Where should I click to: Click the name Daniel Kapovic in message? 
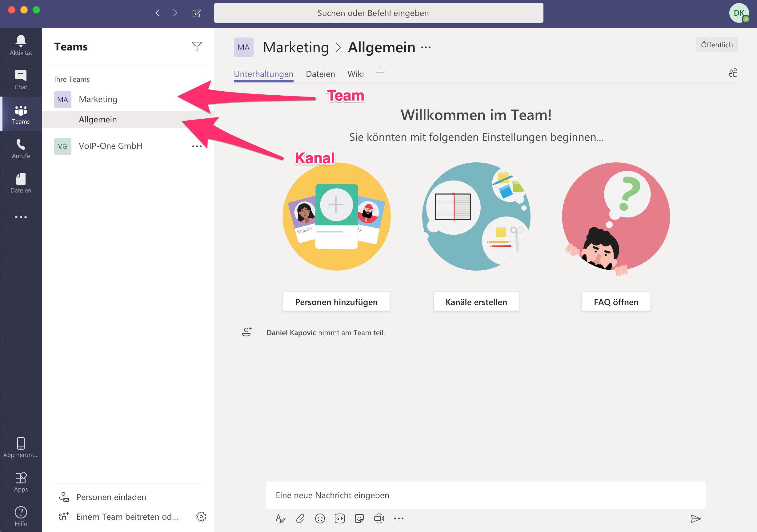[291, 333]
